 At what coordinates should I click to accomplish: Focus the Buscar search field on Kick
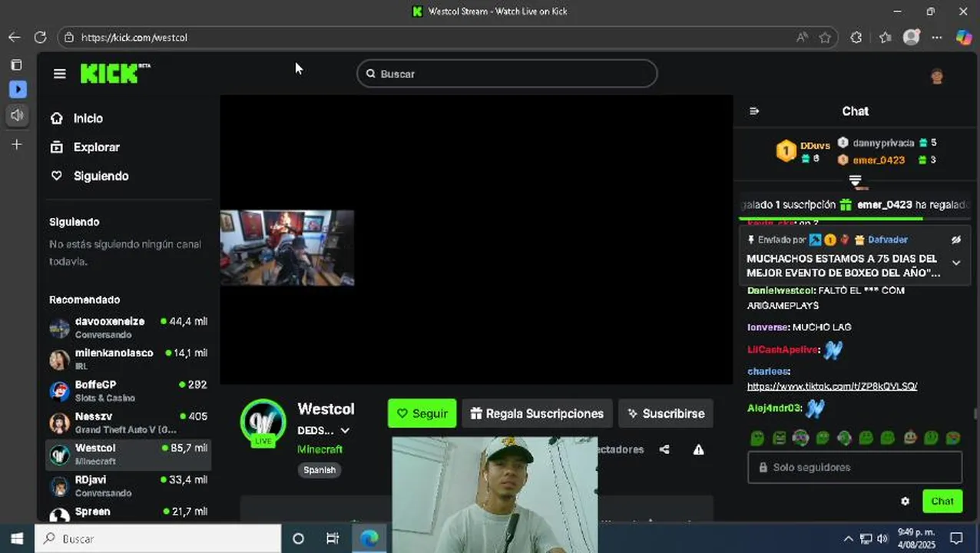point(507,74)
